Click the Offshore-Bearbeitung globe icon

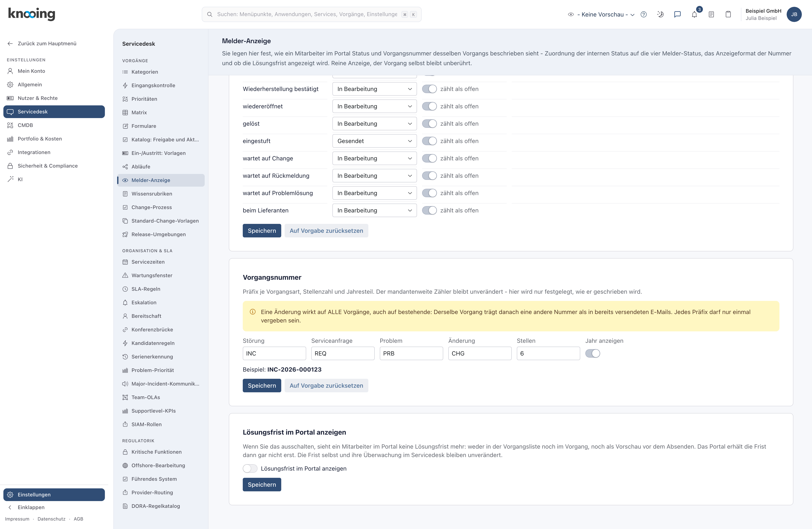[125, 466]
